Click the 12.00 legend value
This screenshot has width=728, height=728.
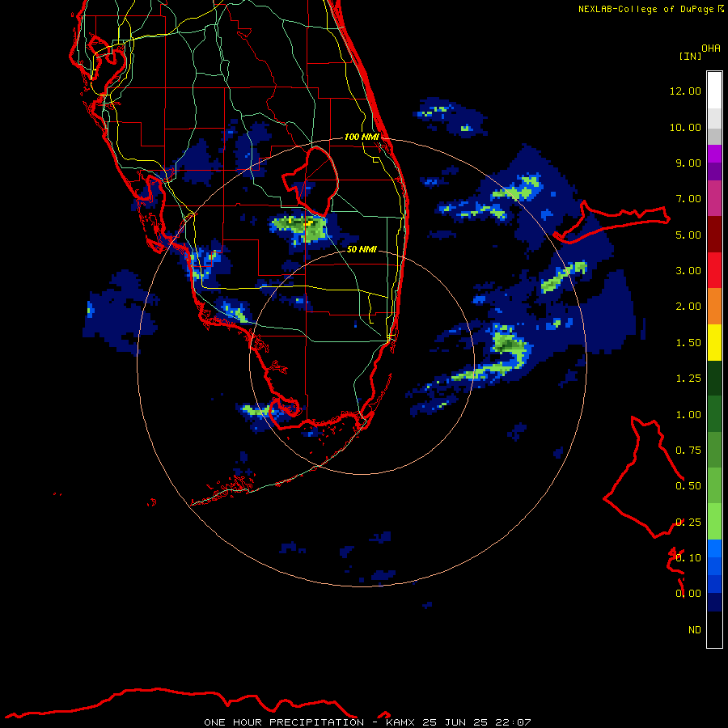[x=685, y=91]
